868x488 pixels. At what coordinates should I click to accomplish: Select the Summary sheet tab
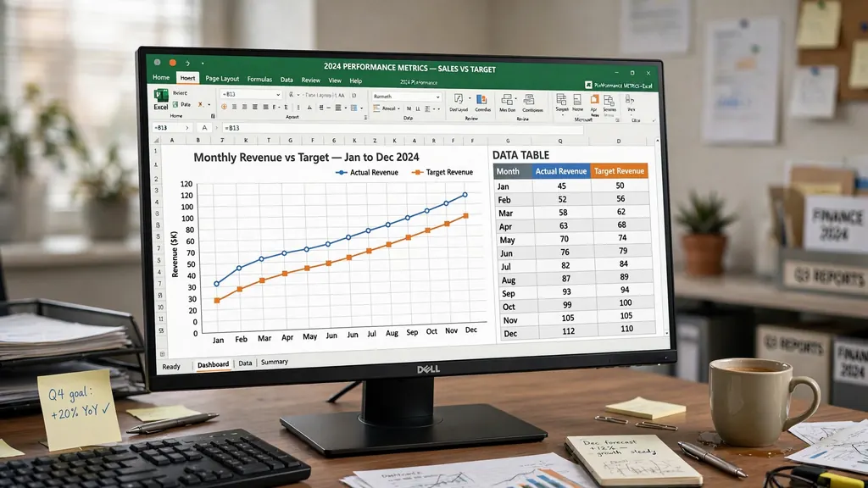pyautogui.click(x=275, y=361)
